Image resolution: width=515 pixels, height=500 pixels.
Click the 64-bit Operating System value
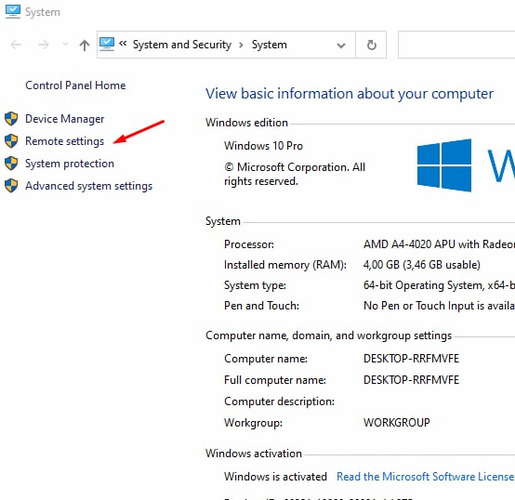439,285
